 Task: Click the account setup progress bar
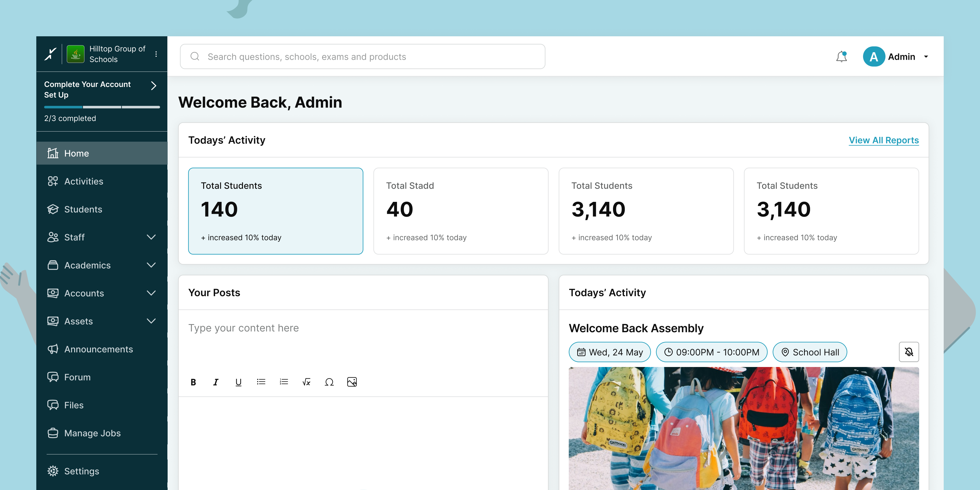tap(102, 107)
